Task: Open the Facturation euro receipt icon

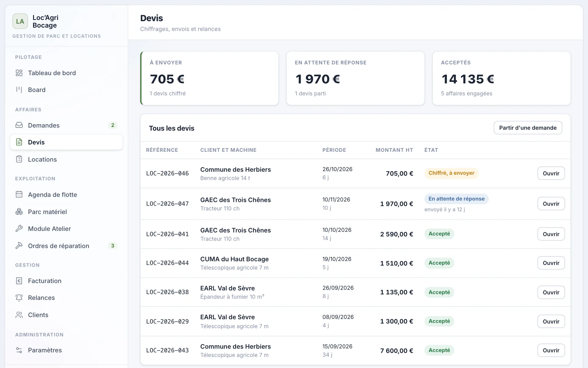Action: (x=19, y=281)
